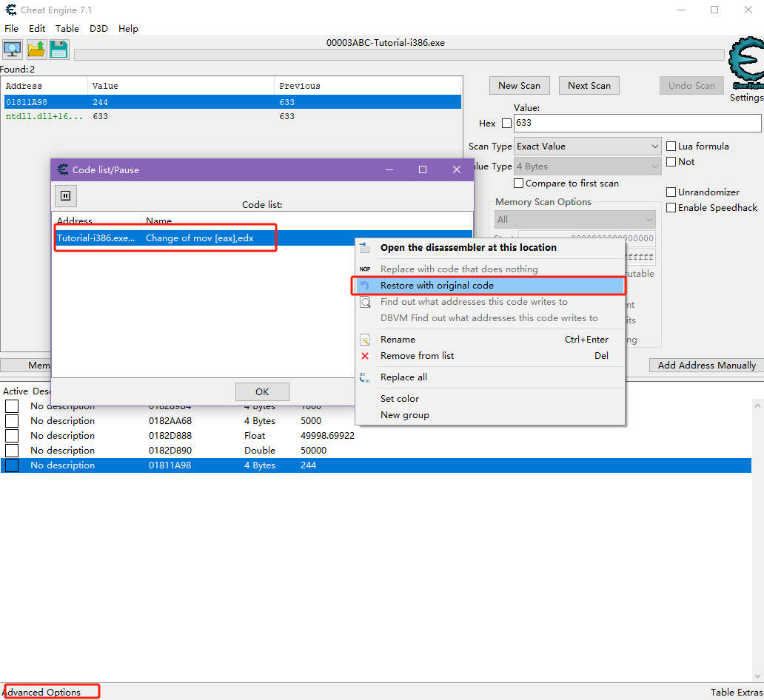The width and height of the screenshot is (764, 700).
Task: Open the Edit menu
Action: click(x=37, y=29)
